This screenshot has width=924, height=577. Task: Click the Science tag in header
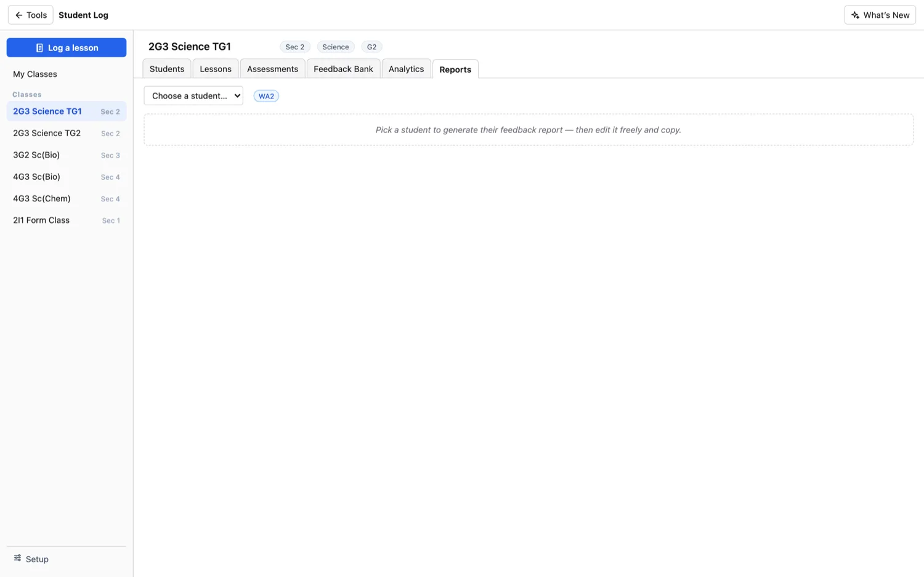[x=335, y=47]
